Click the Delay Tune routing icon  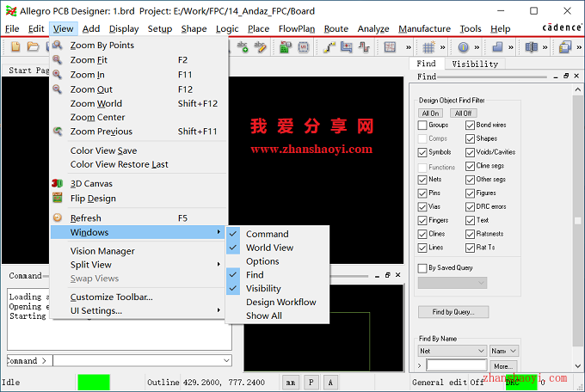364,47
